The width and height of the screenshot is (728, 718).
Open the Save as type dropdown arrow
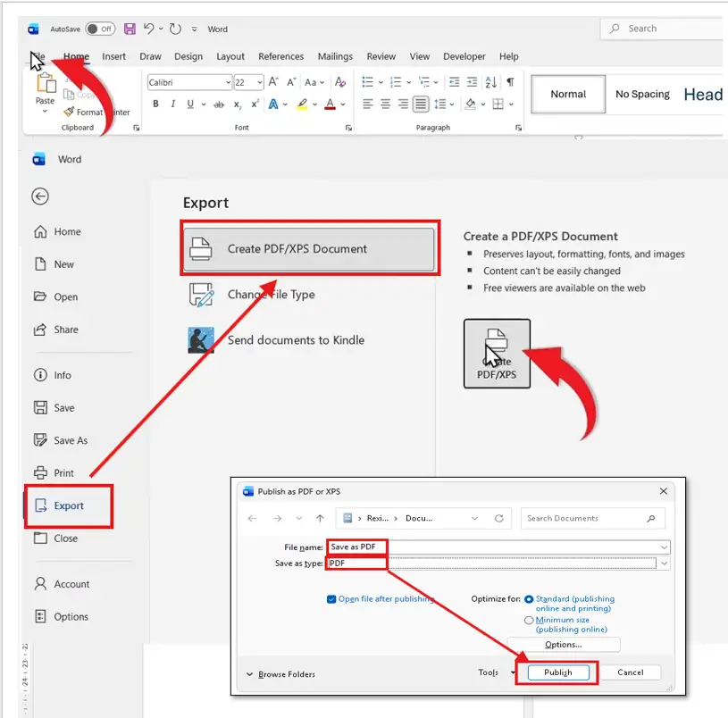point(665,563)
